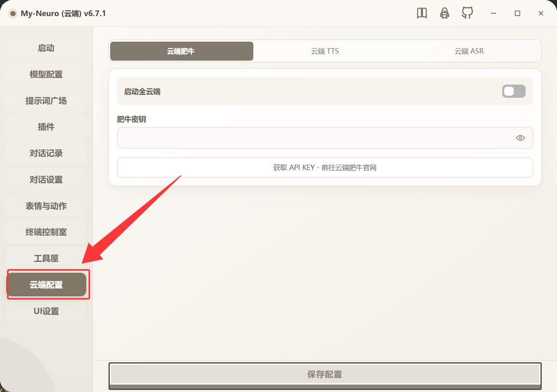Toggle the 启动全云端 switch
The image size is (557, 392).
pos(514,91)
